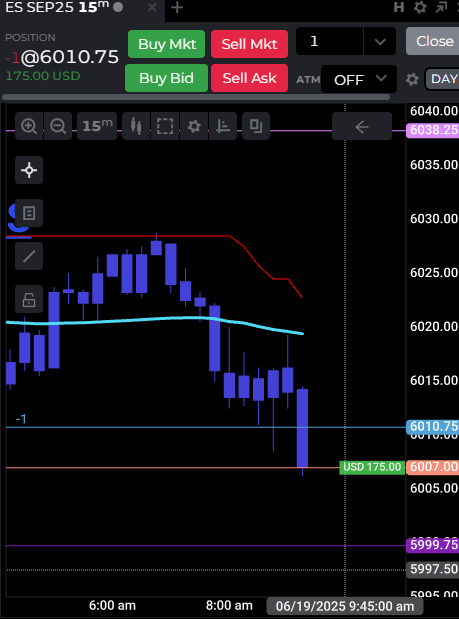Click the 6040.00 price axis label

pyautogui.click(x=434, y=111)
